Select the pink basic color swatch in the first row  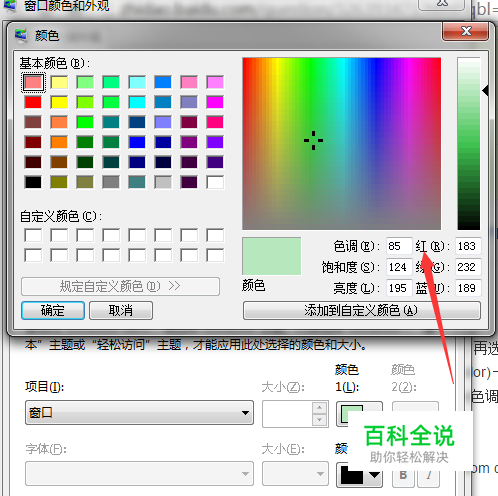click(189, 82)
